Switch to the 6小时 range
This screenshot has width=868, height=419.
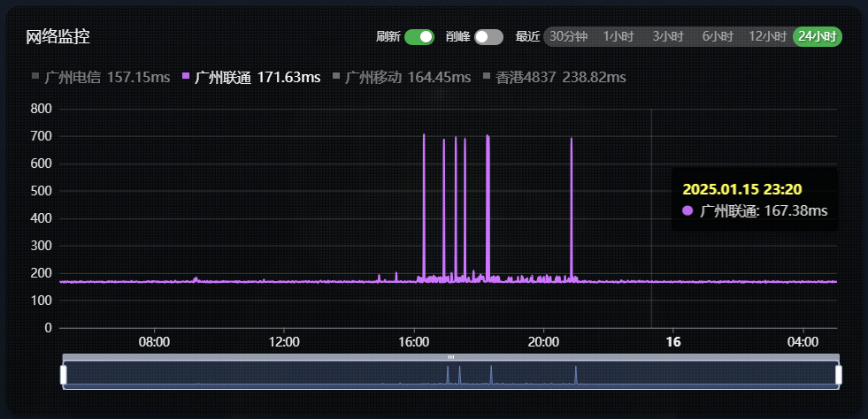click(718, 36)
